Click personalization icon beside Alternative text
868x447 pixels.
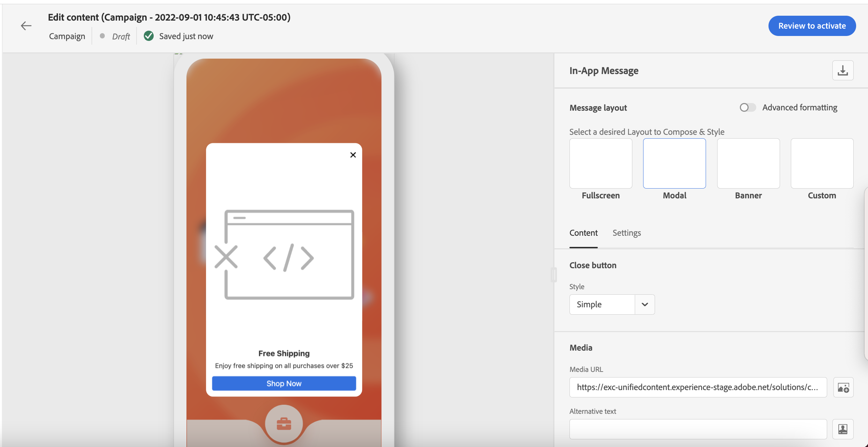coord(843,429)
